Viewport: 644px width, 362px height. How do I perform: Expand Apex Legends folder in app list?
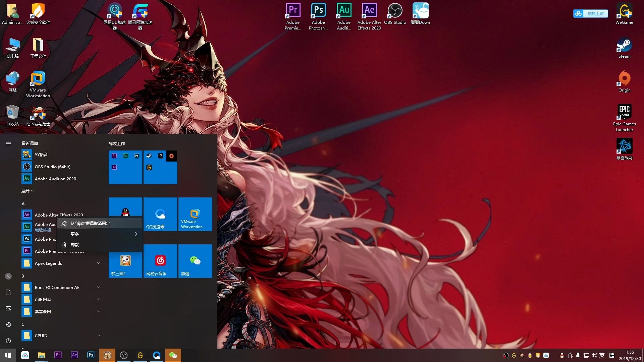[61, 263]
